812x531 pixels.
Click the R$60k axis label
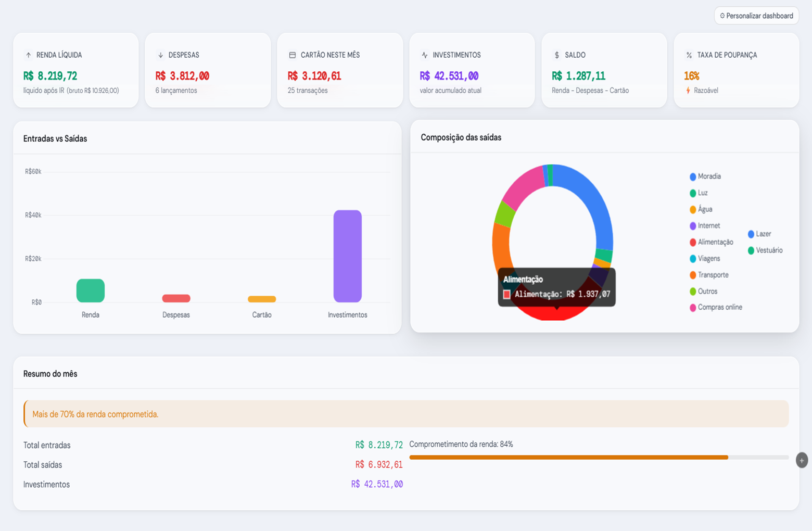tap(33, 172)
